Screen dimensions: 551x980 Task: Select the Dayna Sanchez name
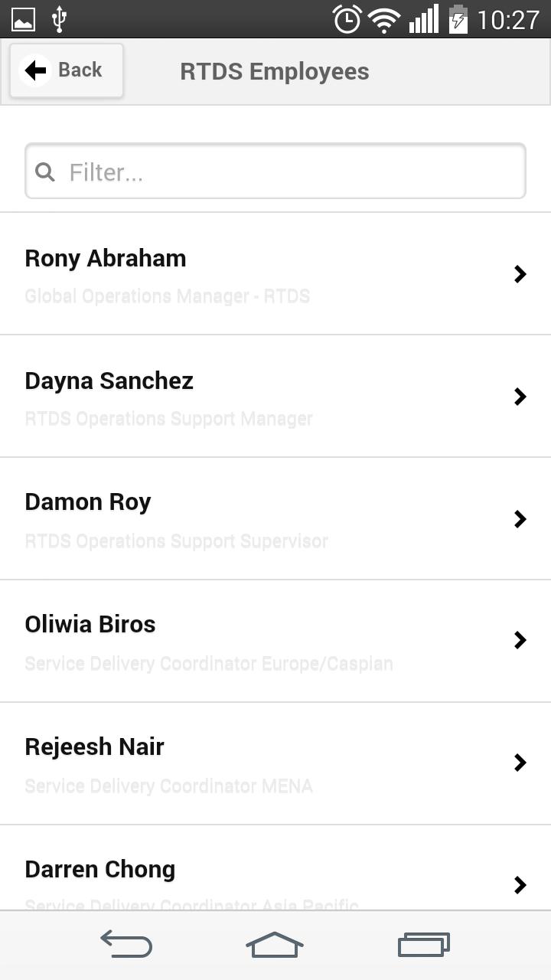click(109, 381)
